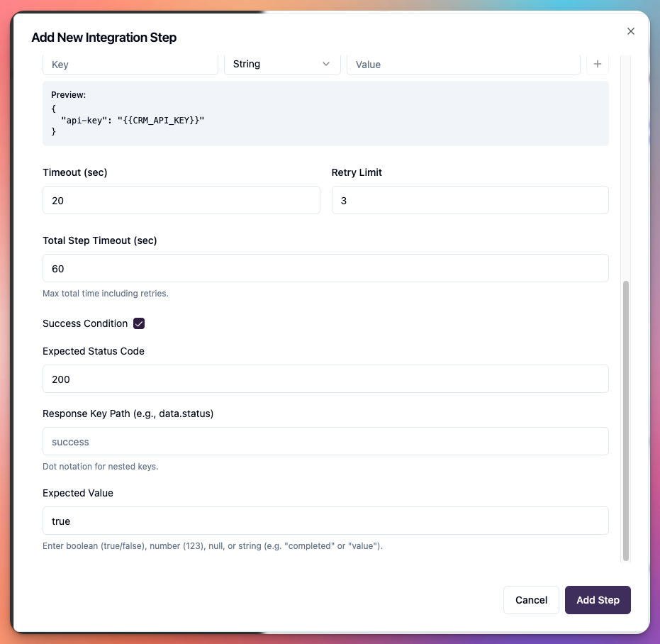Screen dimensions: 660x644
Task: Collapse the String data type picker
Action: 282,64
